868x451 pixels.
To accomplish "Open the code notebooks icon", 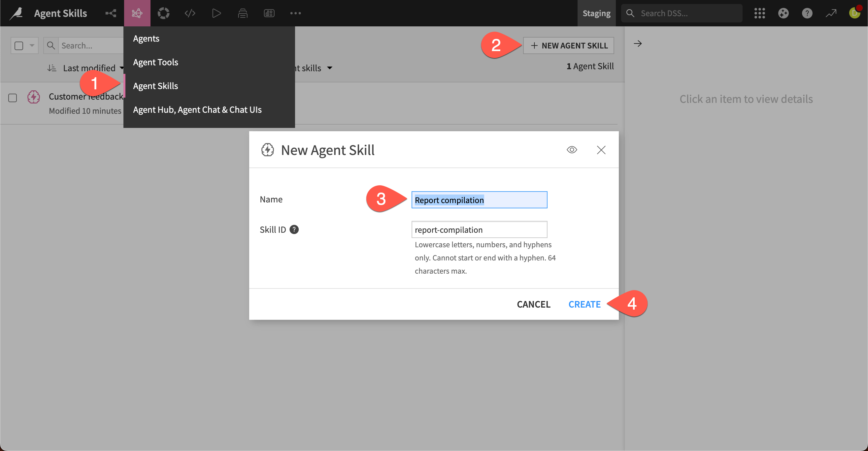I will (x=190, y=13).
